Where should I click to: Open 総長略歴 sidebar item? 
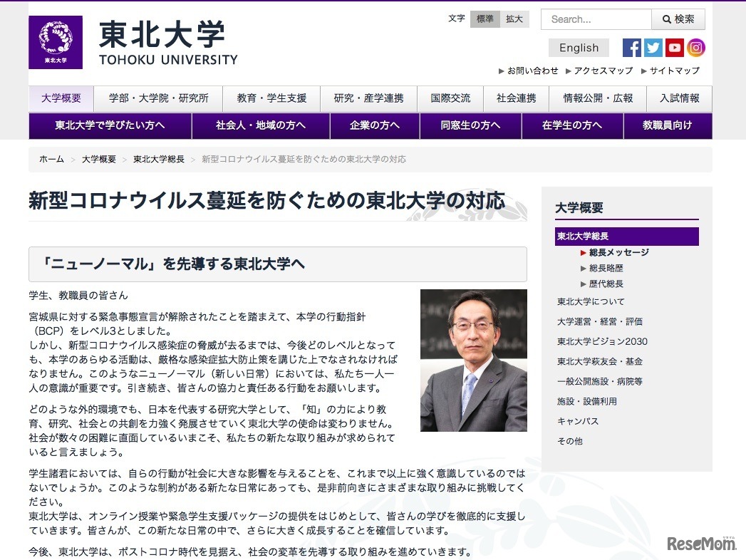click(x=606, y=269)
